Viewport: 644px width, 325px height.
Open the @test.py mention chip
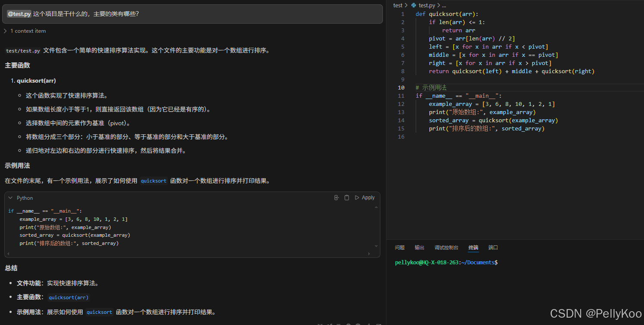19,14
